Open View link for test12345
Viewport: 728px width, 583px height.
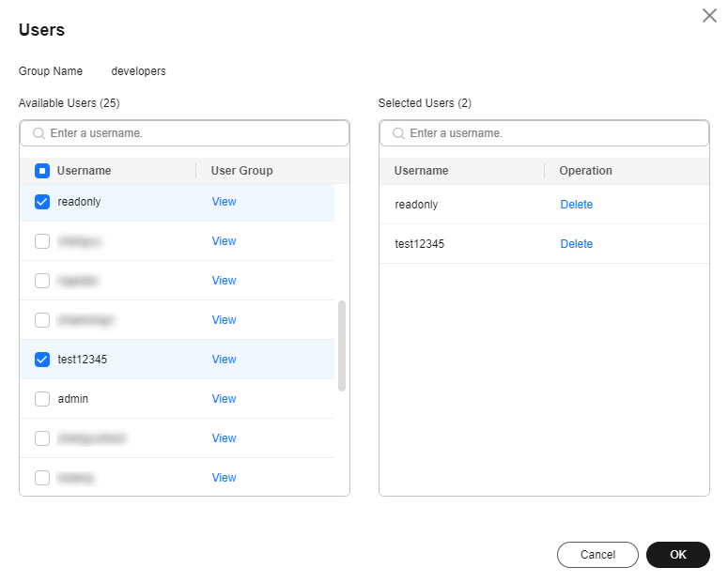click(224, 360)
